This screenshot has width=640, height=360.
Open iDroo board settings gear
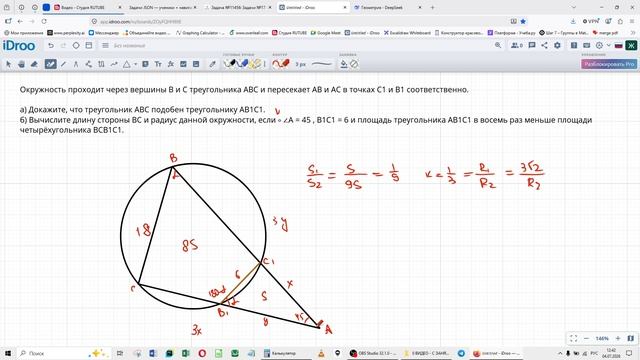[557, 45]
